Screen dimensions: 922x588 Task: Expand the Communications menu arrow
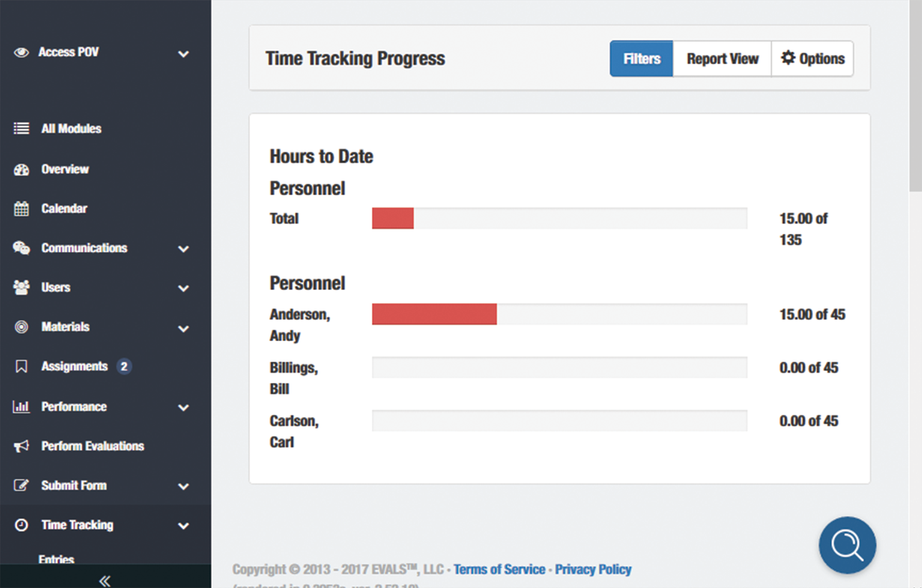pos(183,249)
